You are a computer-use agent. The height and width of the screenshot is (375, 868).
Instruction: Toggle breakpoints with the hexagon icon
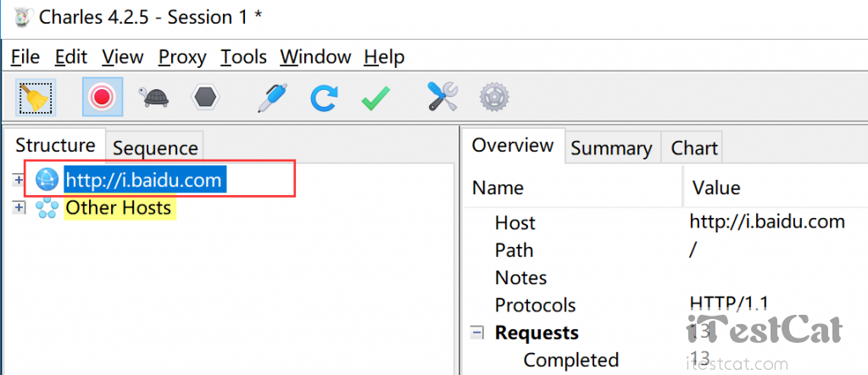pyautogui.click(x=205, y=98)
